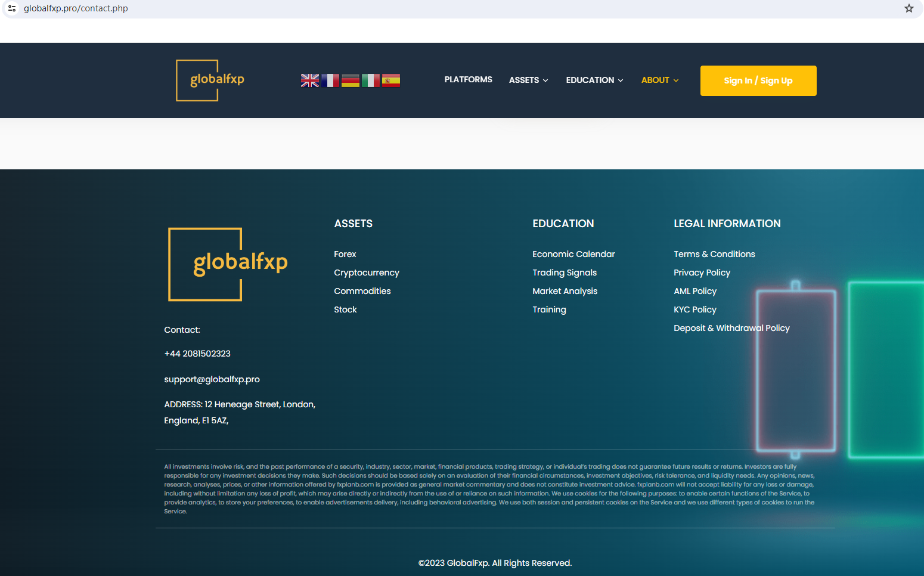Viewport: 924px width, 576px height.
Task: Open Deposit & Withdrawal Policy link
Action: tap(731, 328)
